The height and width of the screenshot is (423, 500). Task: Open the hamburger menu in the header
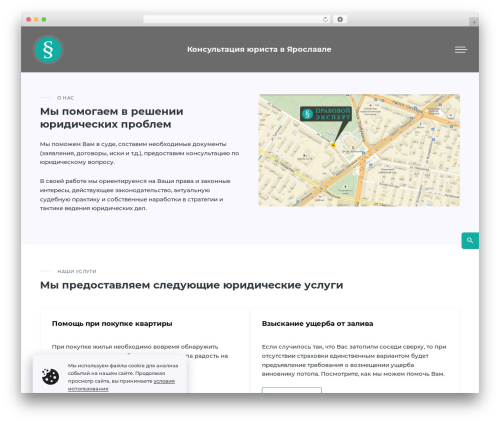tap(461, 50)
